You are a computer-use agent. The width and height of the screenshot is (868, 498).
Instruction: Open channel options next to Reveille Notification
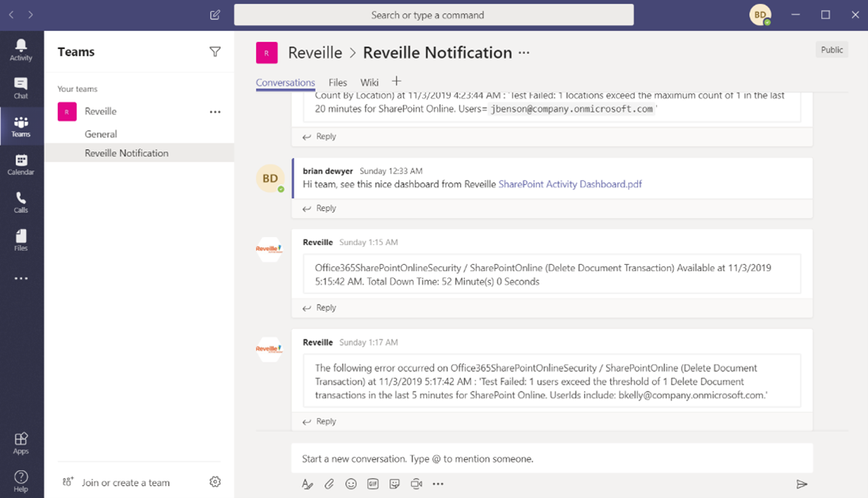click(x=524, y=53)
